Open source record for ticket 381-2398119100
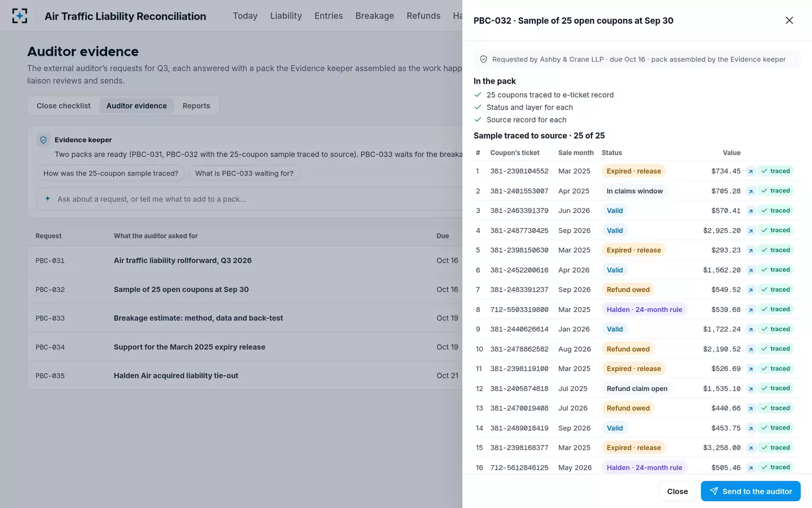Screen dimensions: 812x508 tap(751, 369)
